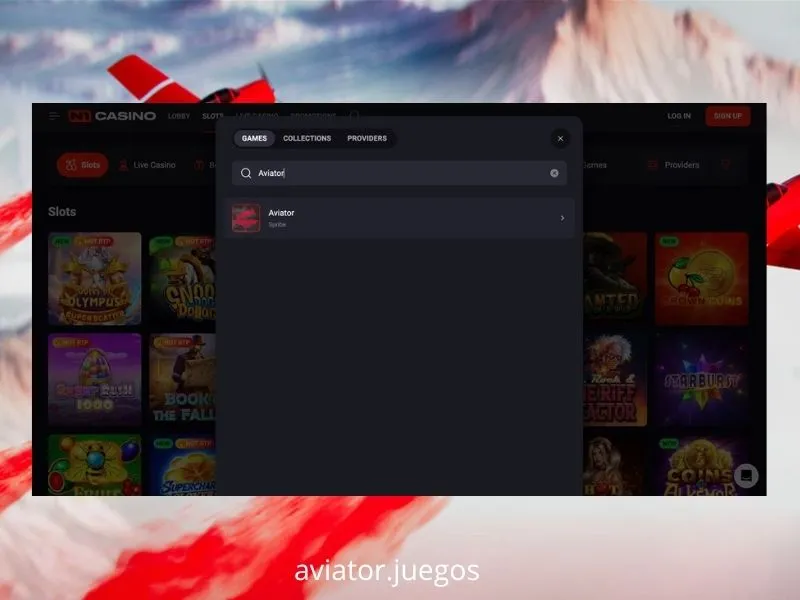Expand the Aviator result chevron arrow

coord(562,218)
